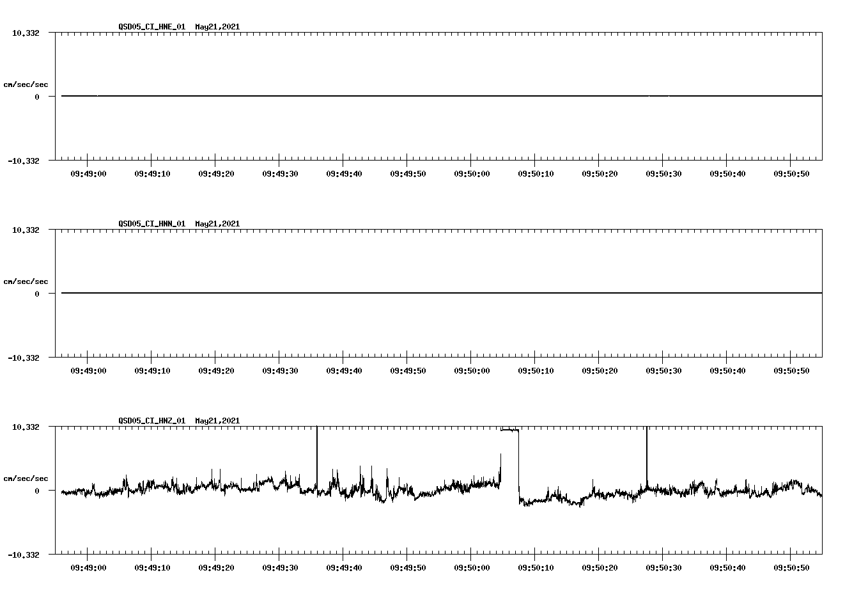The image size is (868, 591).
Task: Click the 09:49:30 label under bottom plot
Action: pyautogui.click(x=281, y=566)
